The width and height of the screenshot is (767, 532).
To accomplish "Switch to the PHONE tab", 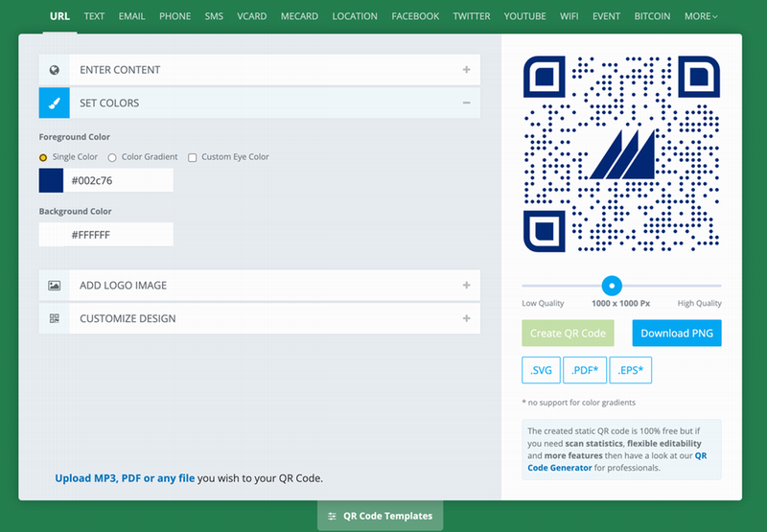I will click(174, 16).
